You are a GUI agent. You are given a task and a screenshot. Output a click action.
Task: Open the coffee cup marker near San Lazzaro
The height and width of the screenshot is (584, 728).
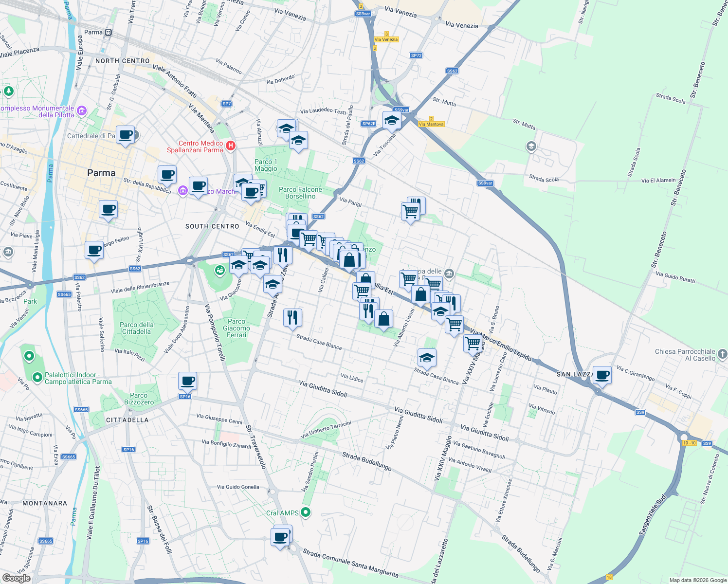click(x=602, y=375)
